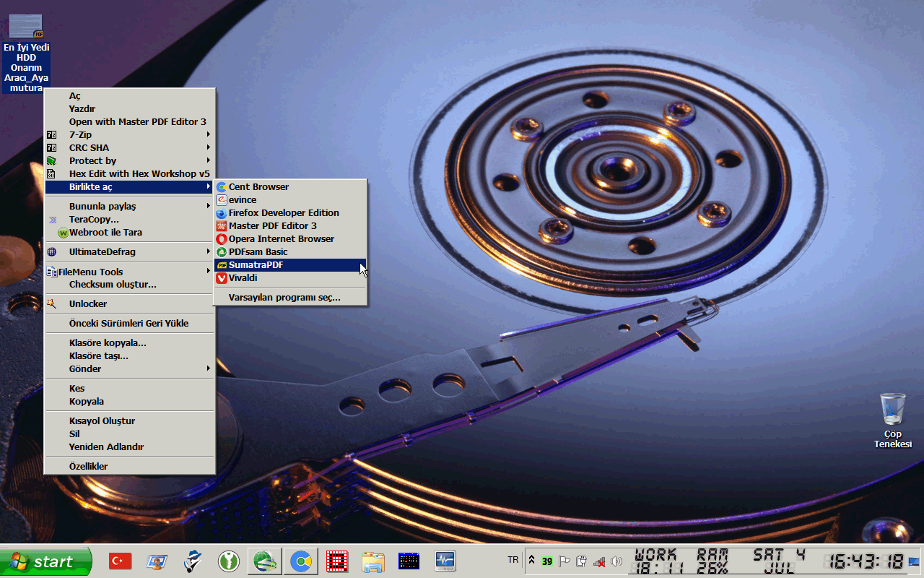Image resolution: width=924 pixels, height=578 pixels.
Task: Click 'Sil' in the context menu
Action: coord(130,433)
